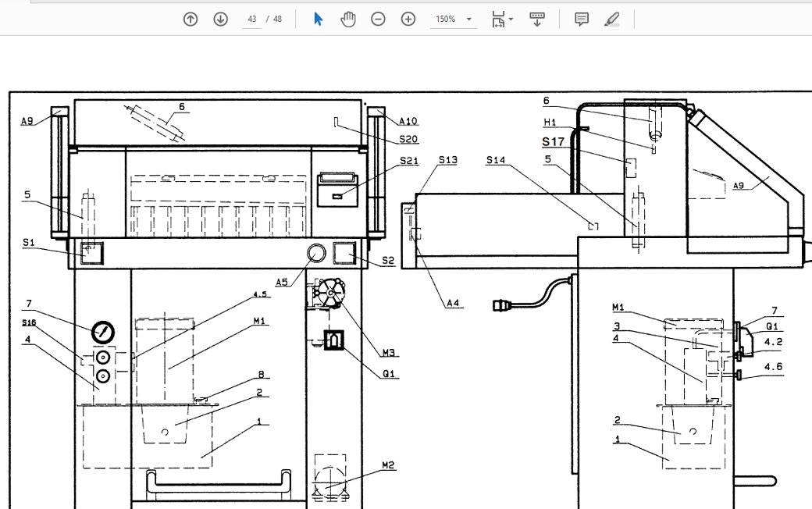
Task: Activate the arrow selection tool
Action: [318, 20]
